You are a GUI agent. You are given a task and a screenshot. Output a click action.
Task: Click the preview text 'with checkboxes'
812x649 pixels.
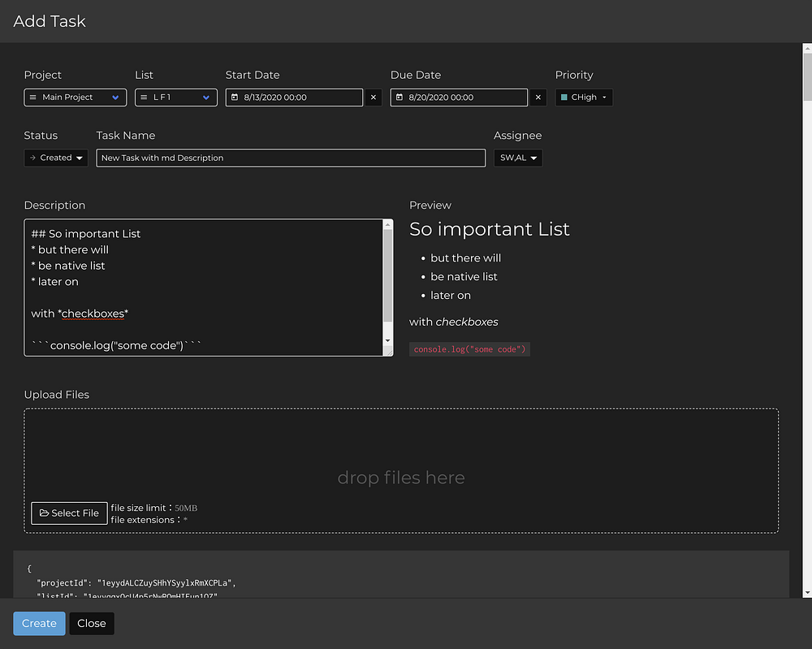click(x=454, y=322)
